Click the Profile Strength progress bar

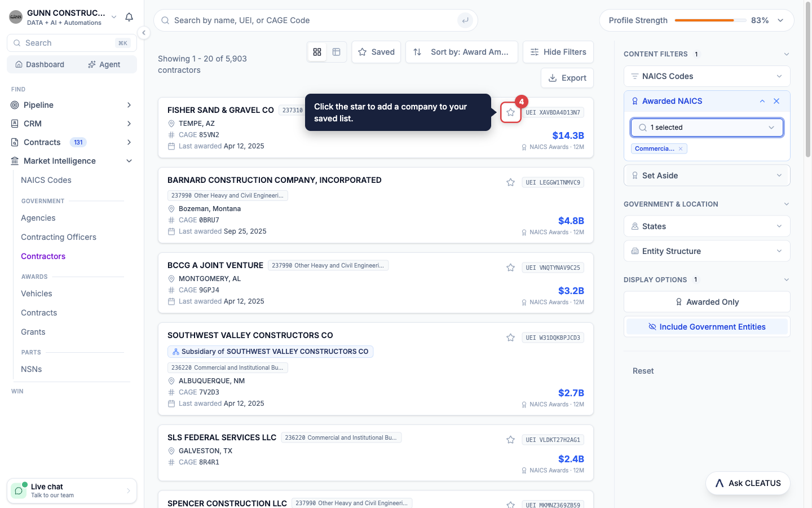pyautogui.click(x=710, y=20)
